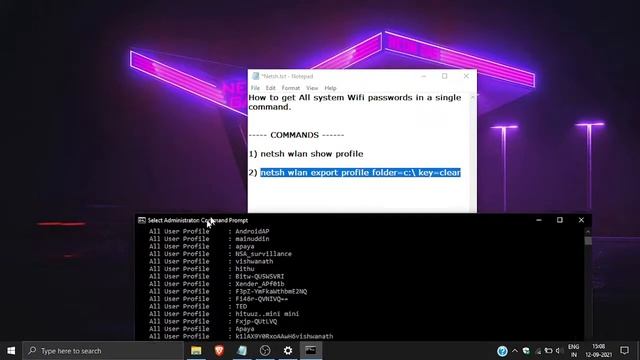Image resolution: width=640 pixels, height=360 pixels.
Task: Click the Type here to search box
Action: (x=103, y=351)
